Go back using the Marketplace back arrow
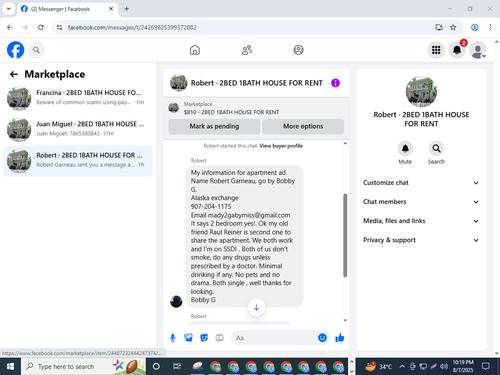This screenshot has width=500, height=375. click(14, 74)
